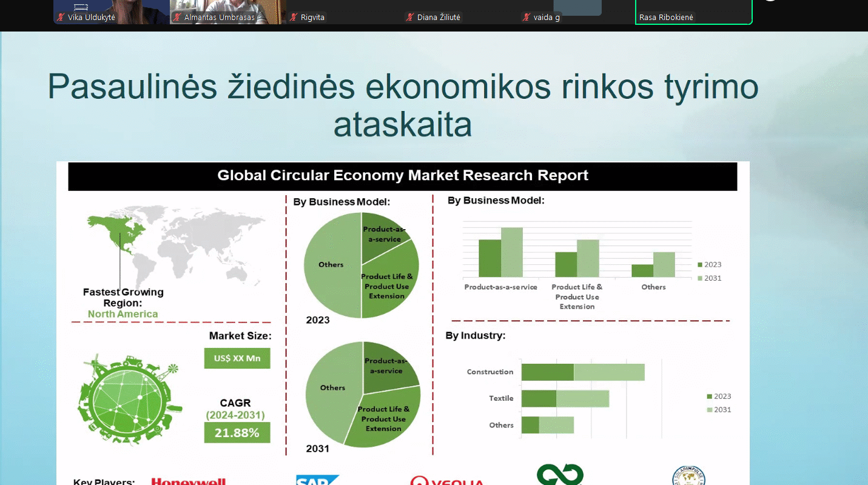This screenshot has width=868, height=485.
Task: Expand the By Business Model pie chart for 2023
Action: click(360, 265)
